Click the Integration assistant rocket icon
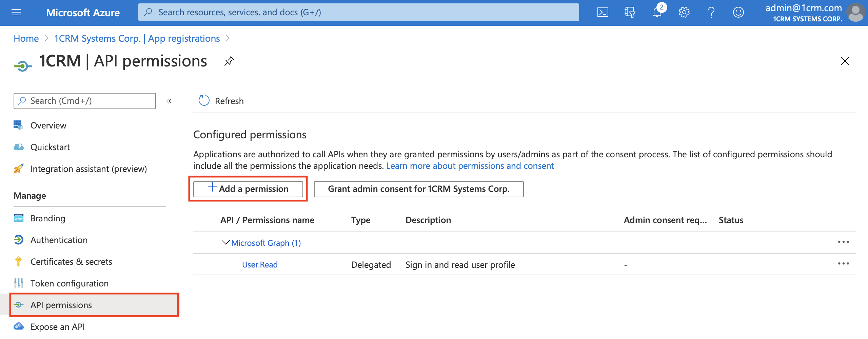This screenshot has height=339, width=868. [18, 168]
